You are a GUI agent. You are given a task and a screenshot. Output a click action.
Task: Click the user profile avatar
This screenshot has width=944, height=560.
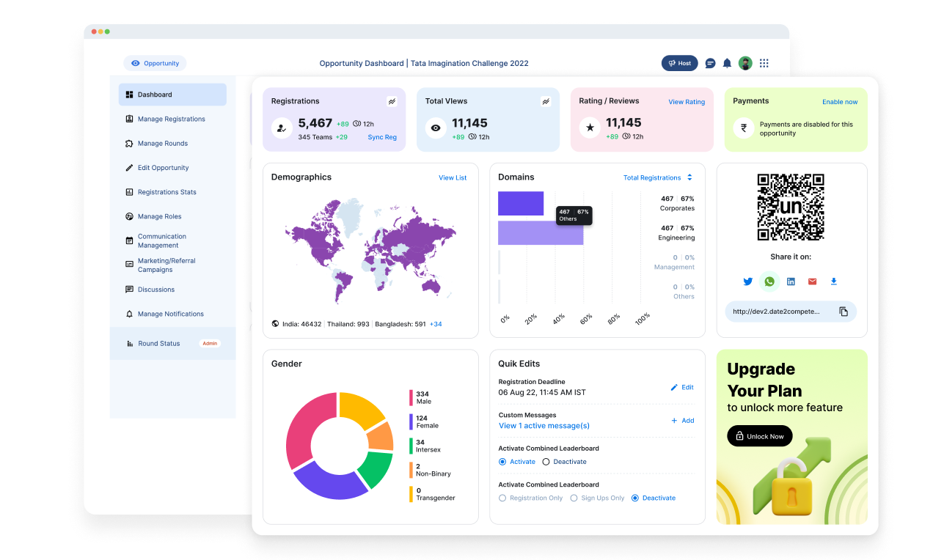click(745, 63)
